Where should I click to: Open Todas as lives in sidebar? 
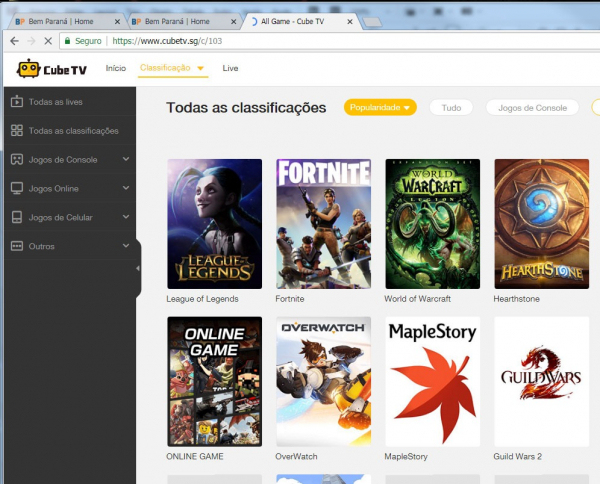tap(55, 102)
